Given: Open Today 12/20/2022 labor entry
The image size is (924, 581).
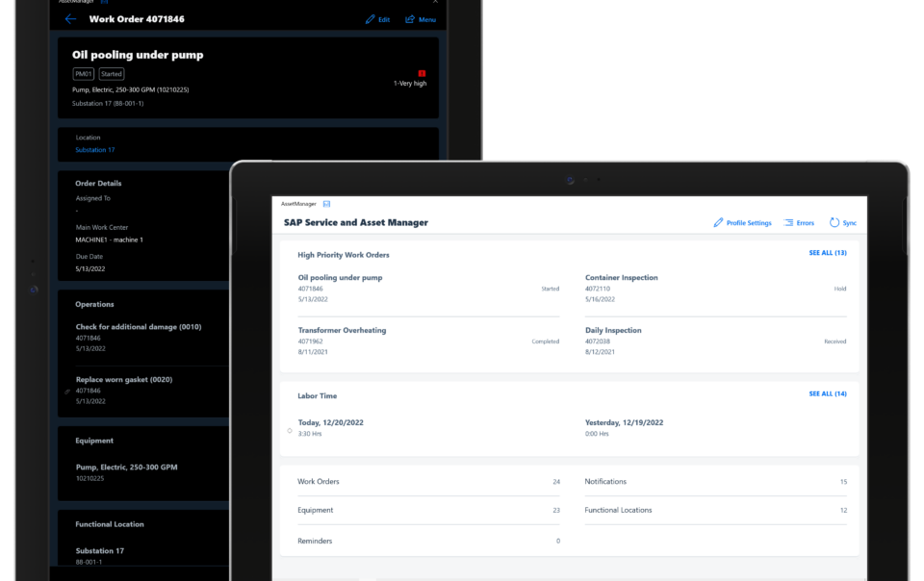Looking at the screenshot, I should [428, 428].
